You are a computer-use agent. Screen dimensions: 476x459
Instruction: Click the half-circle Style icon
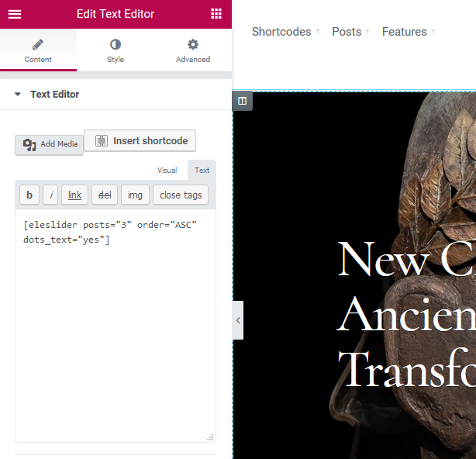pyautogui.click(x=116, y=45)
